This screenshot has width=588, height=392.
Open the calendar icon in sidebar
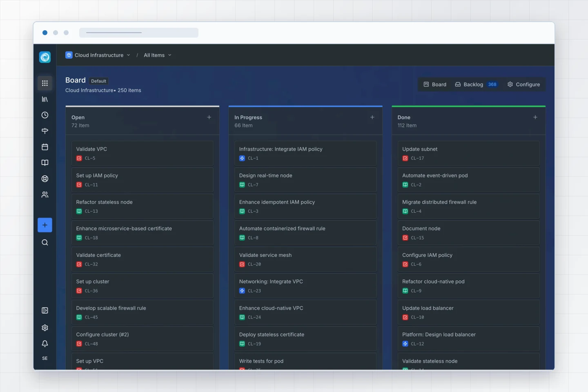click(45, 147)
